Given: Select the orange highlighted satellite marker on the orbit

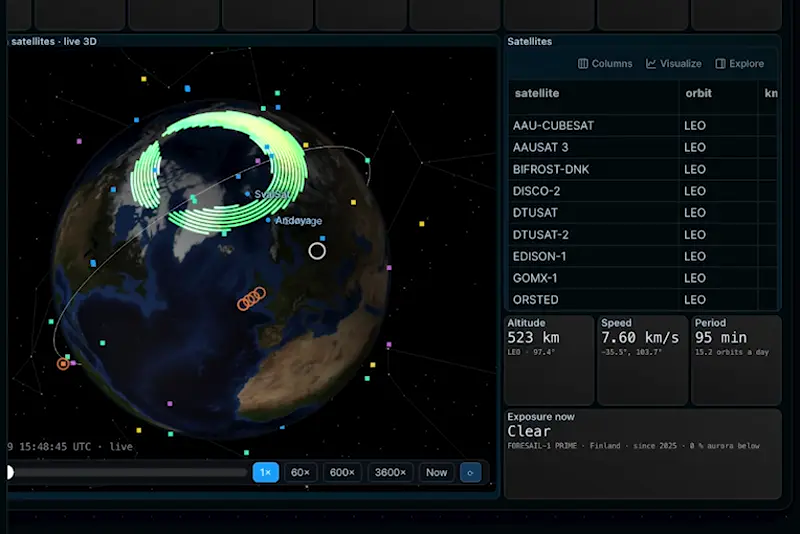Looking at the screenshot, I should pos(63,364).
